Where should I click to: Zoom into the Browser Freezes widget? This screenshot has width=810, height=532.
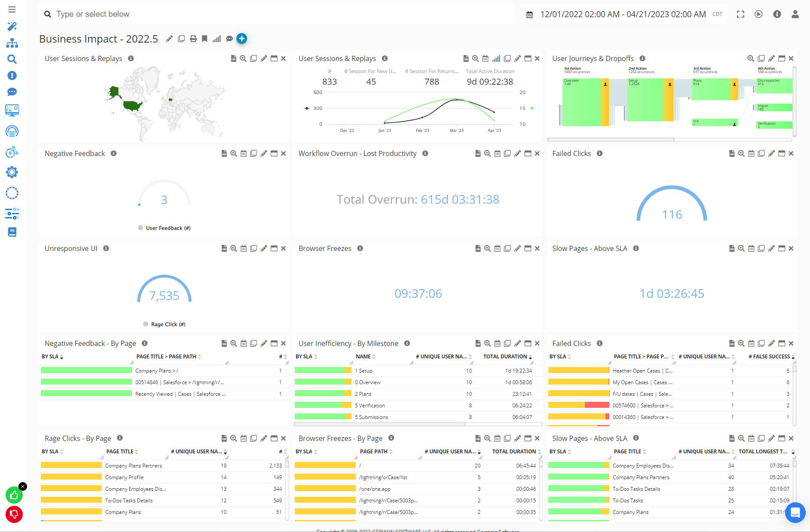pos(487,248)
